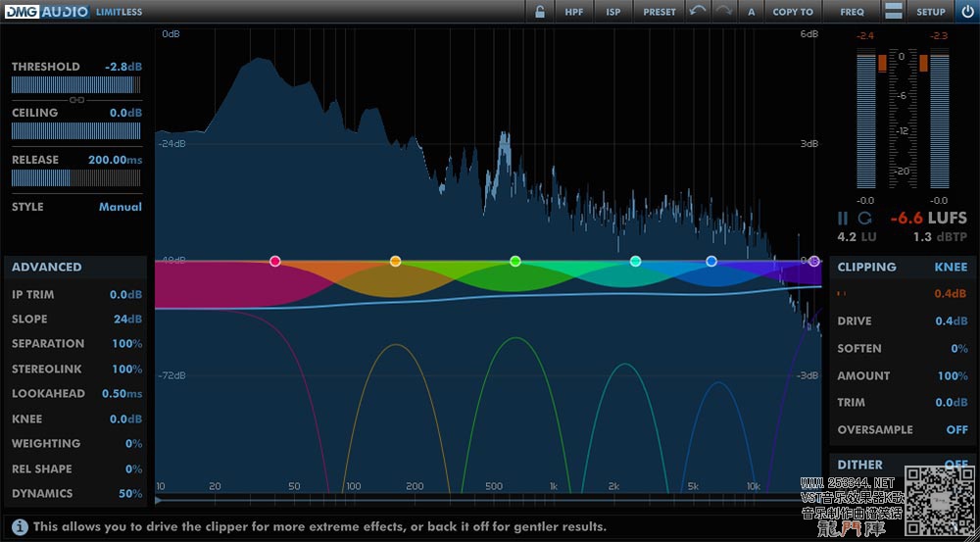Select the purple band node
The height and width of the screenshot is (542, 980).
[x=813, y=262]
